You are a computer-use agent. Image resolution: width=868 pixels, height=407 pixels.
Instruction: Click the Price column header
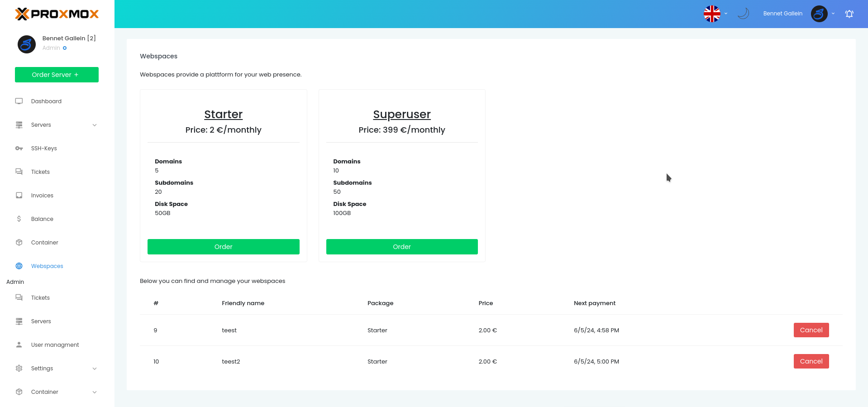(486, 303)
